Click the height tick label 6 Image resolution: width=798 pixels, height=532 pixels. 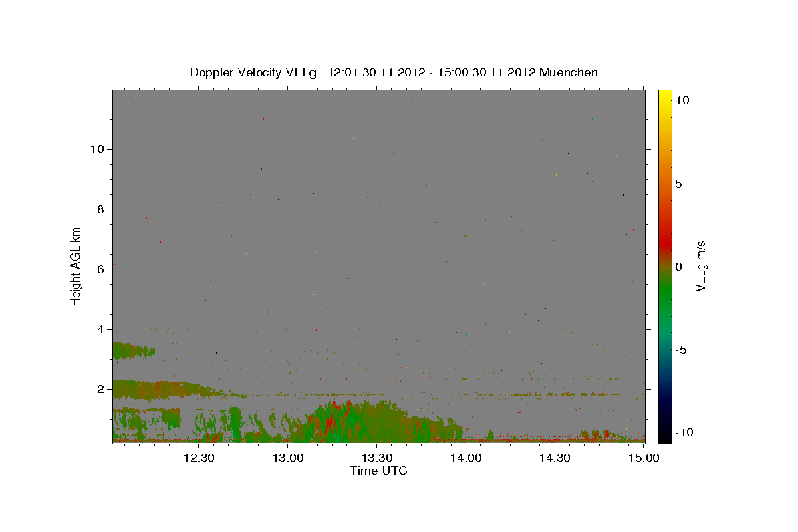pos(101,269)
